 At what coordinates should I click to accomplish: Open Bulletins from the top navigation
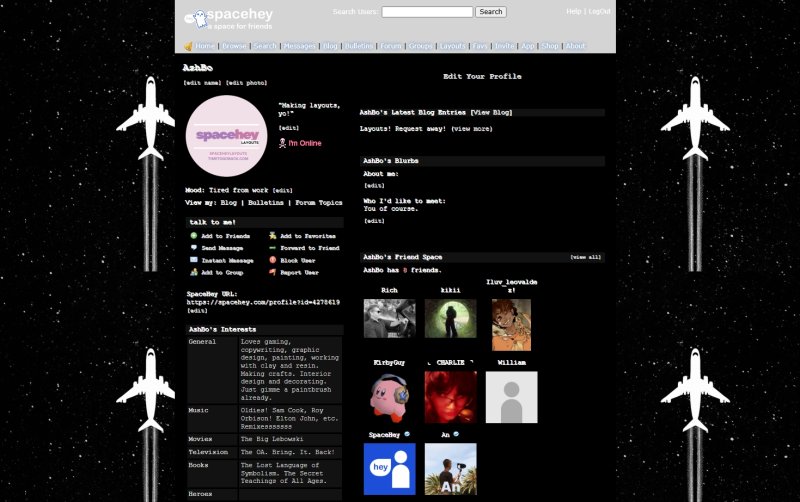pyautogui.click(x=358, y=46)
